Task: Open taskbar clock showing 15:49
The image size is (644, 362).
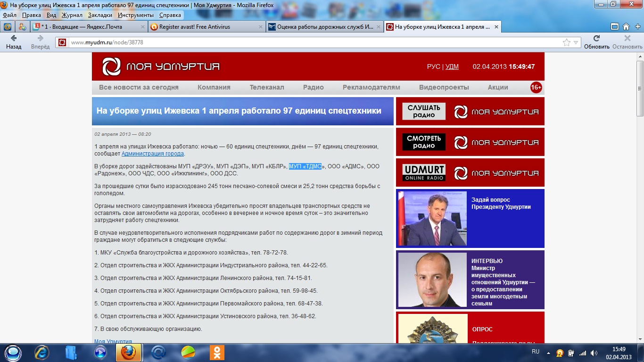Action: point(619,353)
